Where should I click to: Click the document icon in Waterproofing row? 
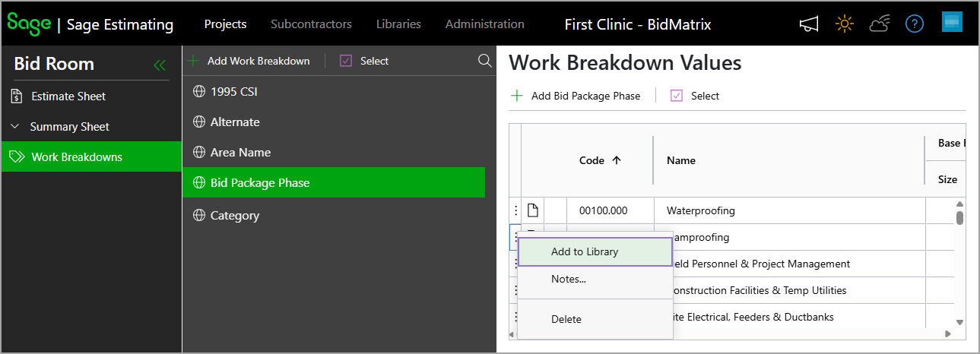tap(533, 210)
